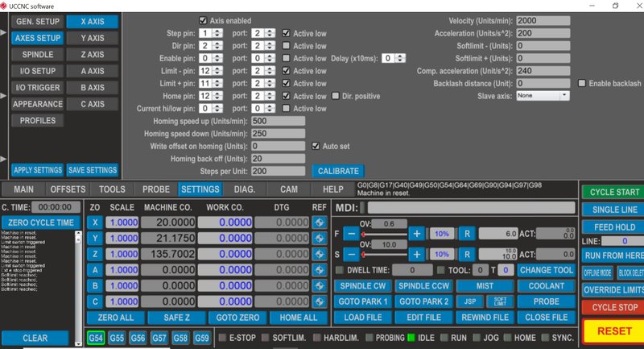644x349 pixels.
Task: Toggle the Axis enabled checkbox
Action: pos(203,21)
